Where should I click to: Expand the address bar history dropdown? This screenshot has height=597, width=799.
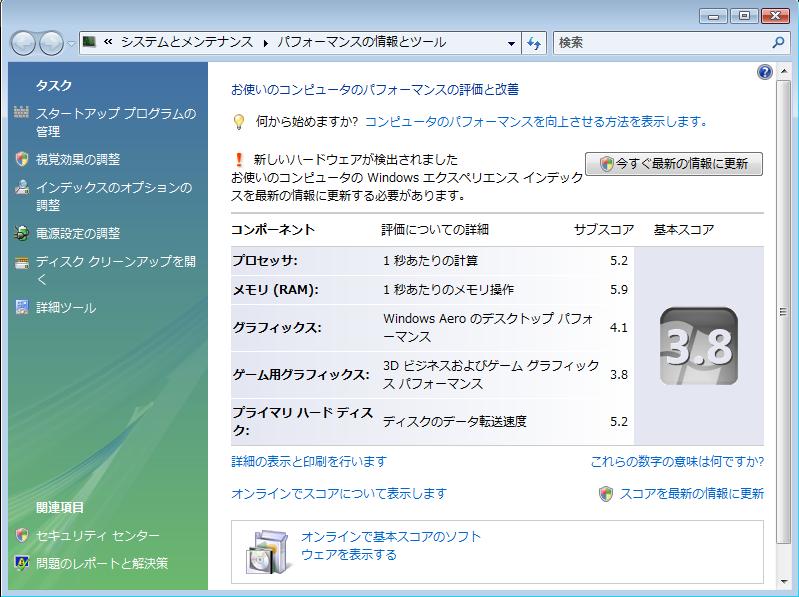(511, 43)
